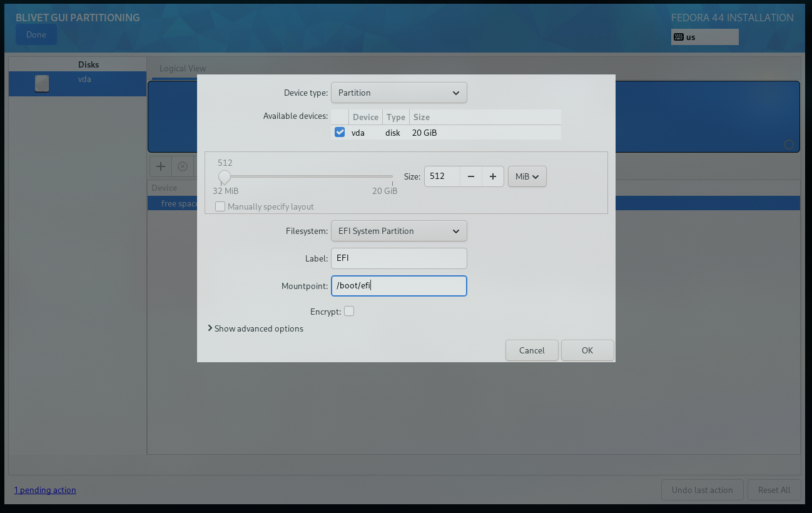Decrease size with the minus button
The height and width of the screenshot is (513, 812).
click(471, 176)
